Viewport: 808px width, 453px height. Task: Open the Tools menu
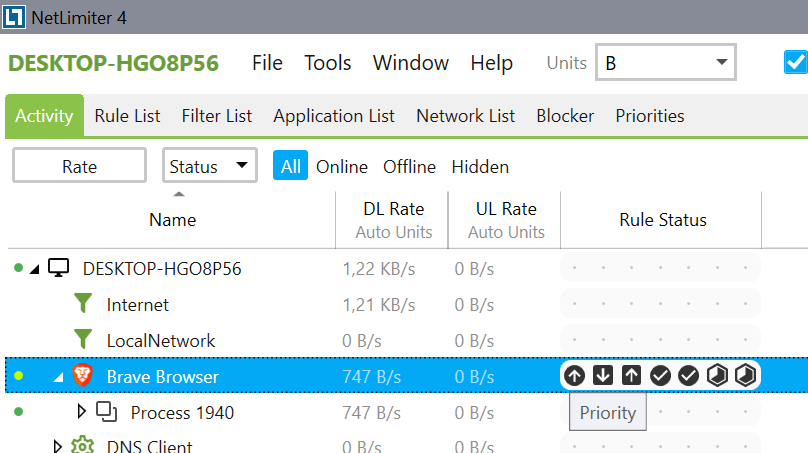pos(327,63)
